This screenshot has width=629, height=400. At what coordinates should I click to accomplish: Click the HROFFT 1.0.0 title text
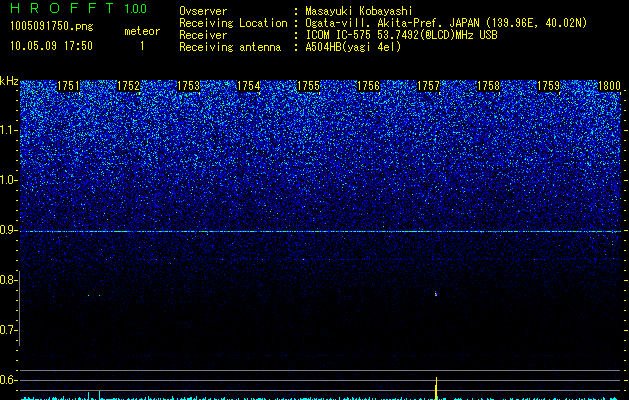click(x=78, y=8)
